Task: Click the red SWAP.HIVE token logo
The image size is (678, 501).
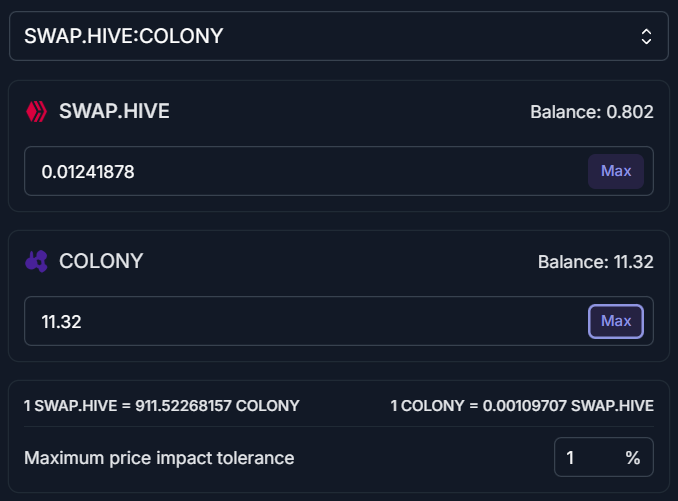Action: coord(36,112)
